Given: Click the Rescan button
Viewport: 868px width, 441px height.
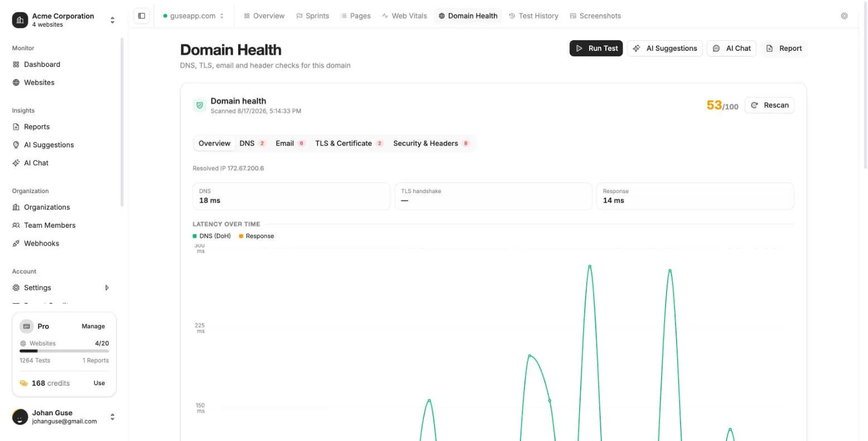Looking at the screenshot, I should [769, 105].
